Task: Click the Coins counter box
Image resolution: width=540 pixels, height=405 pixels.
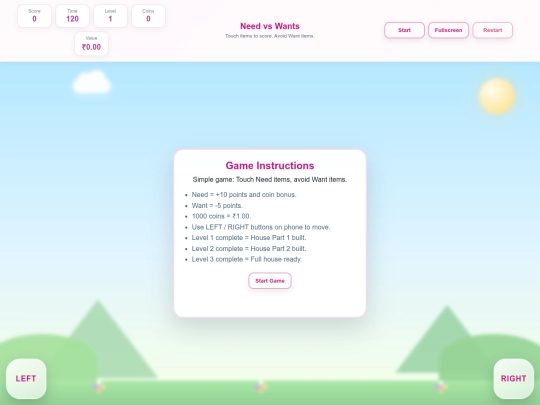Action: (x=148, y=16)
